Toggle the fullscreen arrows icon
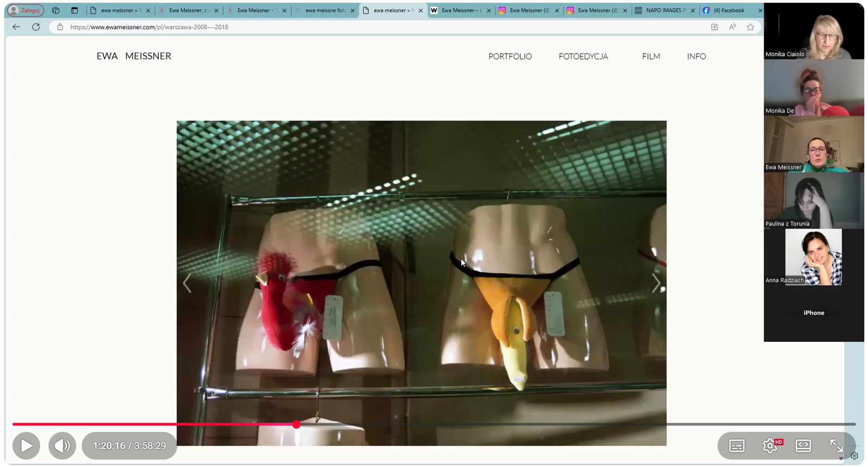This screenshot has height=467, width=868. point(836,446)
